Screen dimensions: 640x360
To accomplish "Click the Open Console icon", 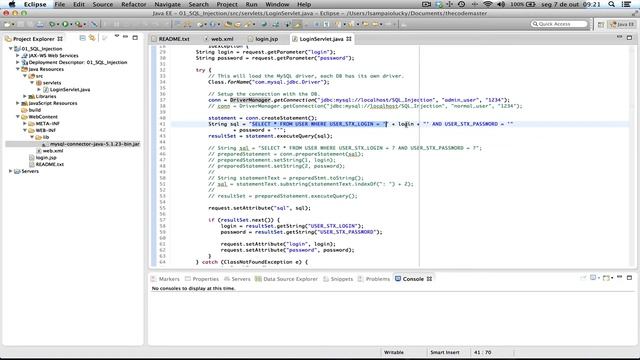I will [606, 278].
